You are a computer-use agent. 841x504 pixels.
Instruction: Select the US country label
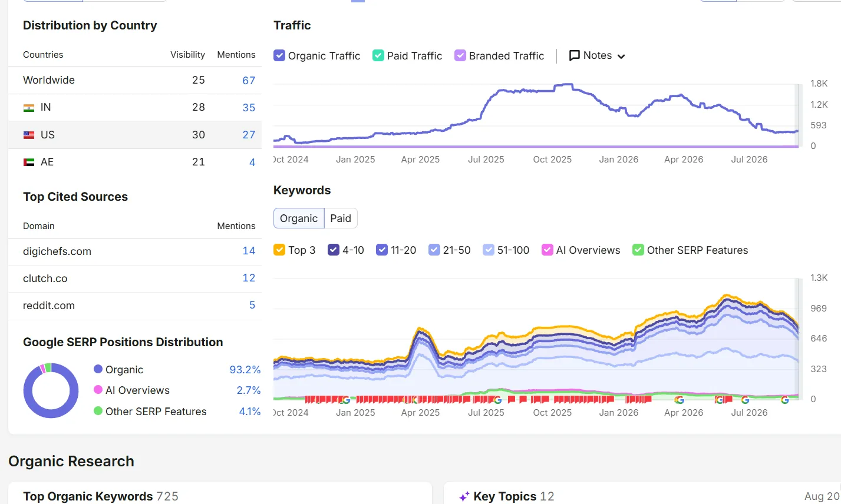point(48,135)
